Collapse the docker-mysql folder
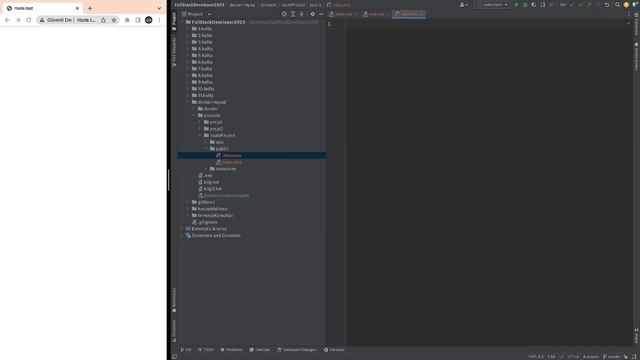Image resolution: width=640 pixels, height=360 pixels. click(x=188, y=102)
